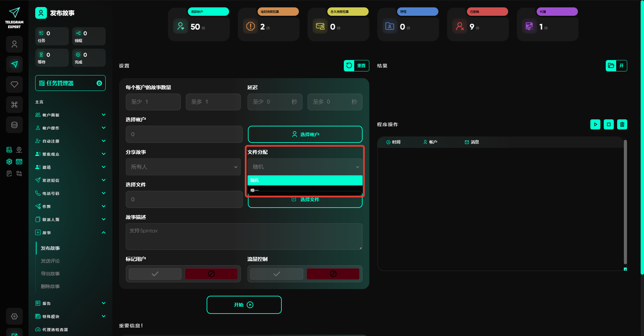
Task: Open the paper plane icon in left sidebar
Action: pyautogui.click(x=14, y=64)
